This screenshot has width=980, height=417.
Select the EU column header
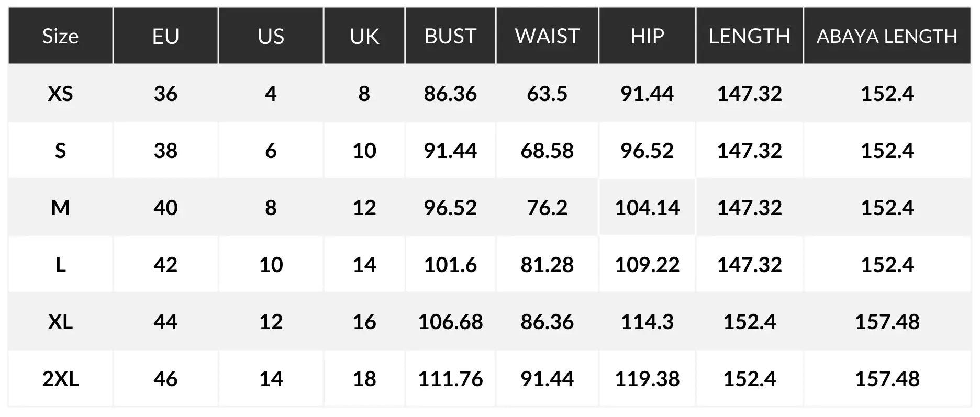coord(165,36)
